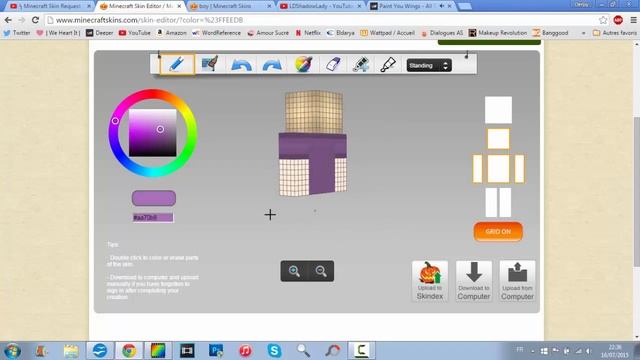The image size is (640, 360).
Task: Zoom out of the skin model
Action: point(321,271)
